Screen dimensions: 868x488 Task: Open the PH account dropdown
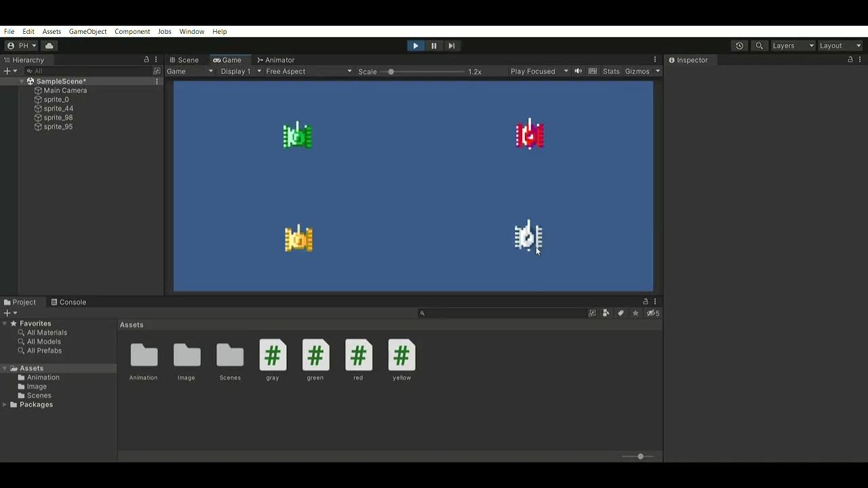click(22, 45)
